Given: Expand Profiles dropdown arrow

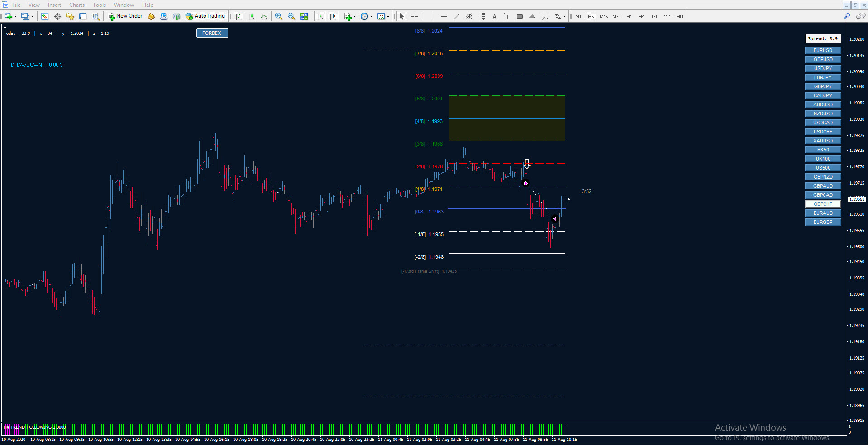Looking at the screenshot, I should [x=32, y=17].
